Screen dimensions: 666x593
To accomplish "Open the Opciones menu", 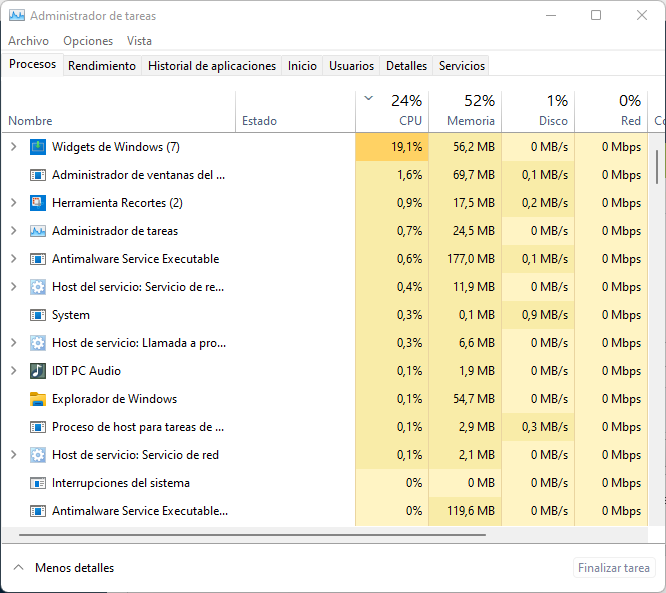I will [x=88, y=41].
